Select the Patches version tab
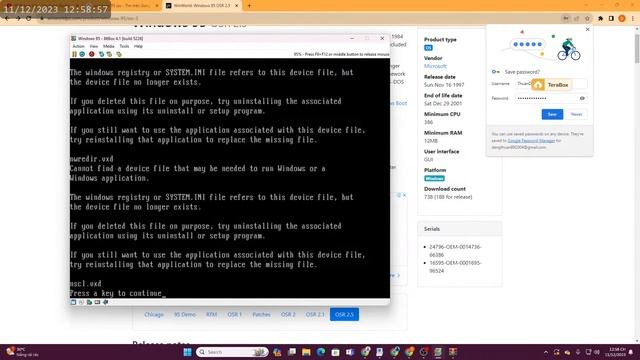Image resolution: width=640 pixels, height=360 pixels. tap(261, 315)
